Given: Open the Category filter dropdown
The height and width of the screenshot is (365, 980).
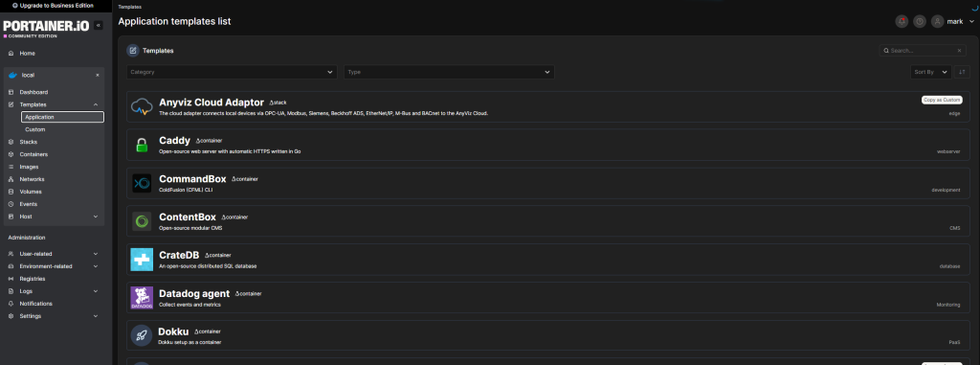Looking at the screenshot, I should (x=232, y=72).
